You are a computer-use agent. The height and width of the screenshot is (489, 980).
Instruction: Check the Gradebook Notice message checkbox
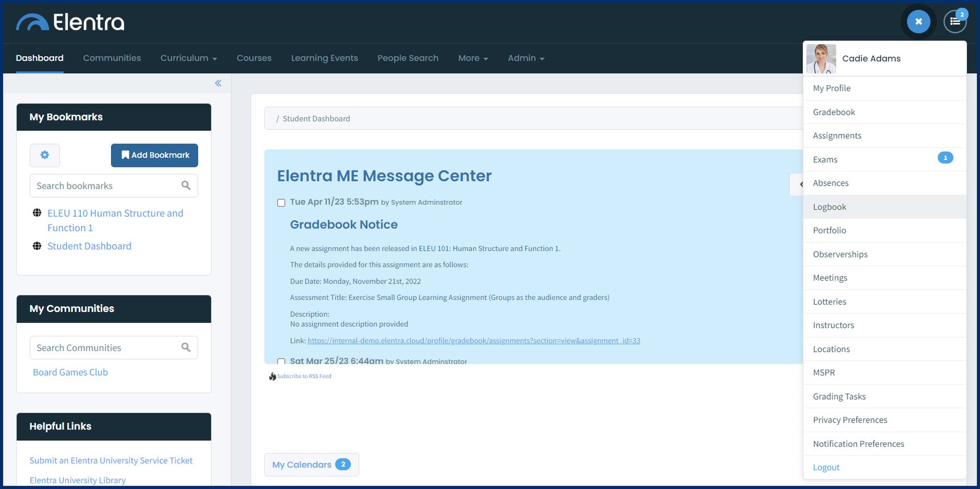[281, 203]
